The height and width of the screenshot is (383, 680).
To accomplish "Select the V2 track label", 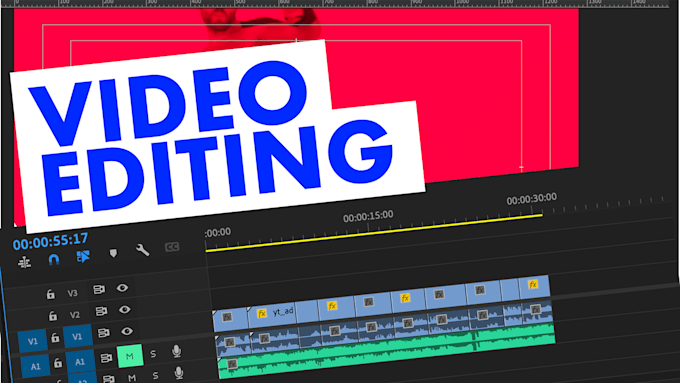I will pos(75,315).
